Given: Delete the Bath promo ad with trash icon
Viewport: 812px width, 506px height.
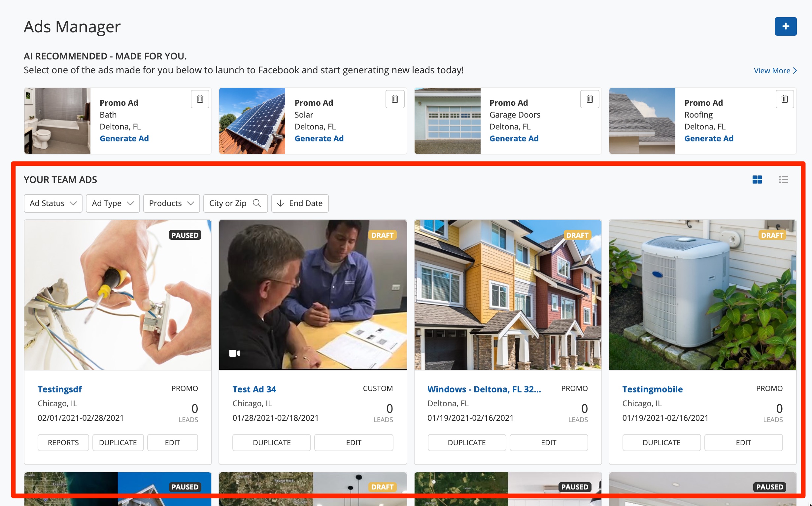Looking at the screenshot, I should (200, 99).
